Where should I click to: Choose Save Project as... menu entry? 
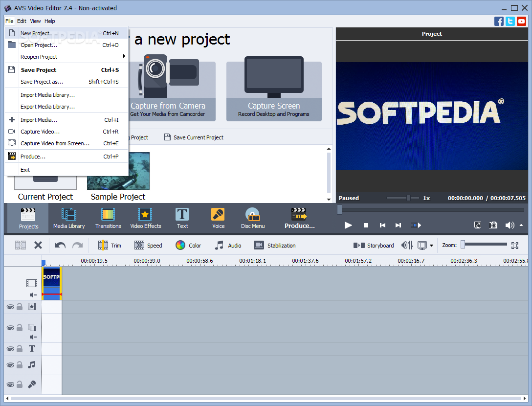(67, 82)
